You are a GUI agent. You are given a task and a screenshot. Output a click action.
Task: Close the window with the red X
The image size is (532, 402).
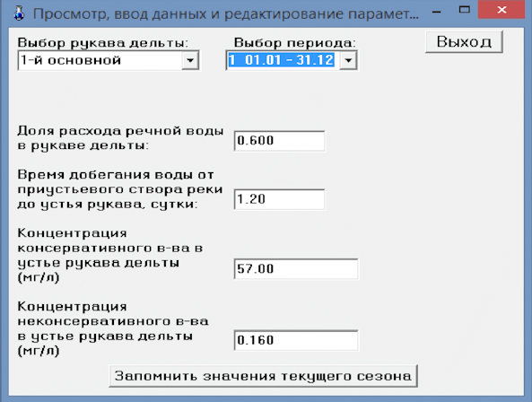pos(501,10)
